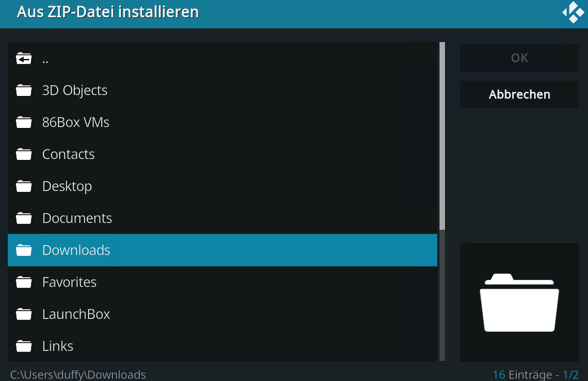
Task: Open the Downloads folder entry
Action: coord(222,250)
